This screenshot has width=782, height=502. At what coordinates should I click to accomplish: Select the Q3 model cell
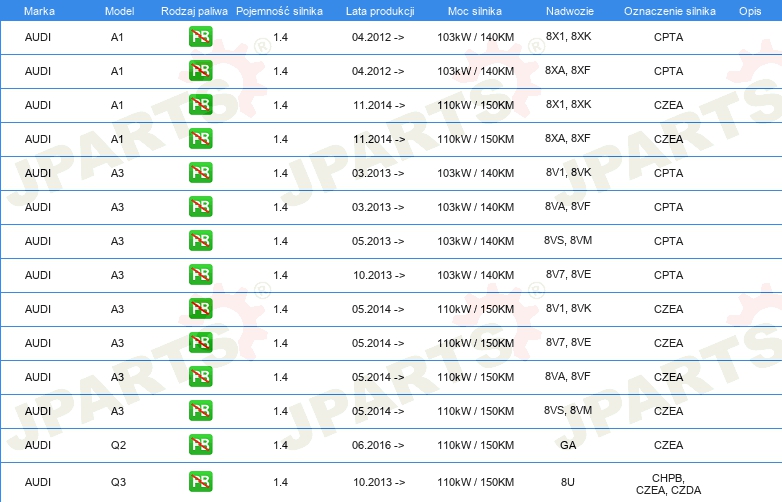click(x=118, y=482)
